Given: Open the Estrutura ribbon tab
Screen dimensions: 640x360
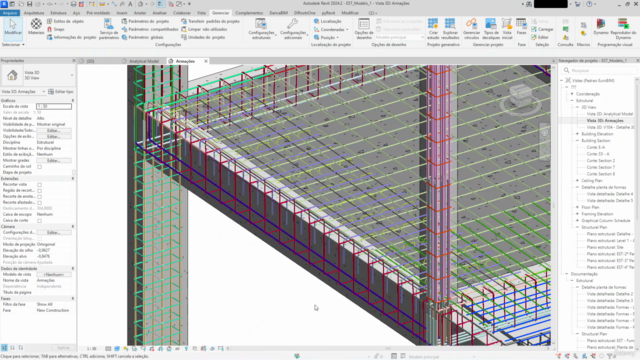Looking at the screenshot, I should pyautogui.click(x=58, y=13).
